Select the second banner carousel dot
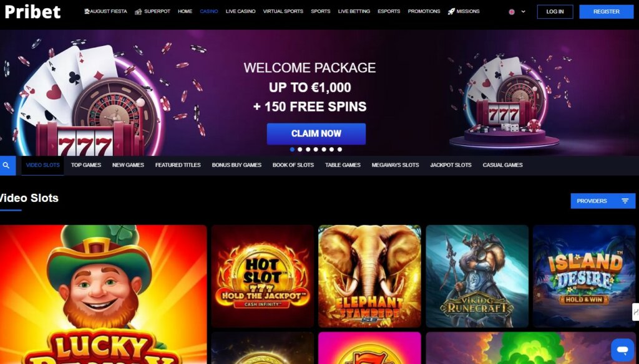Viewport: 639px width, 364px height. pyautogui.click(x=300, y=150)
